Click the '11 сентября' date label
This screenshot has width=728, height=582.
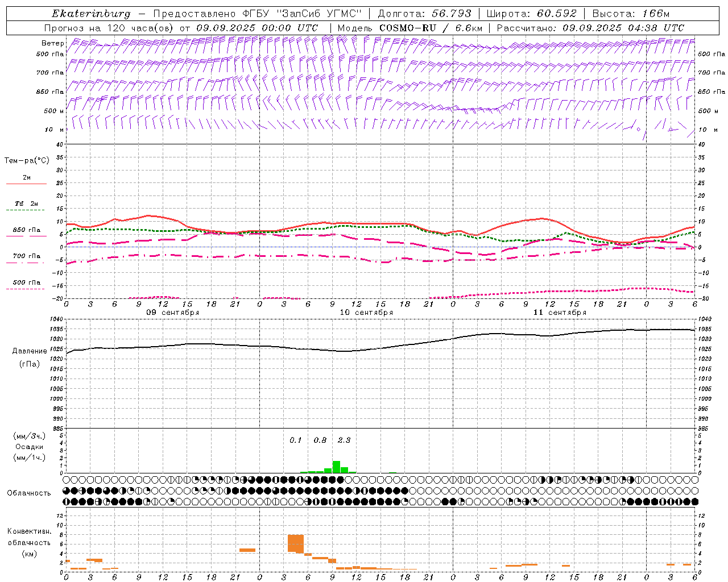click(x=560, y=313)
